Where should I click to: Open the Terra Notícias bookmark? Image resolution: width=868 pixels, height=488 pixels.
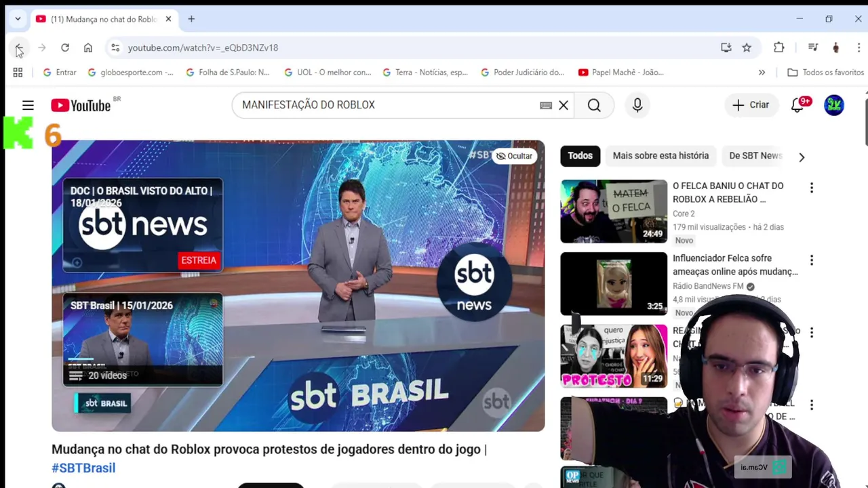[x=425, y=73]
